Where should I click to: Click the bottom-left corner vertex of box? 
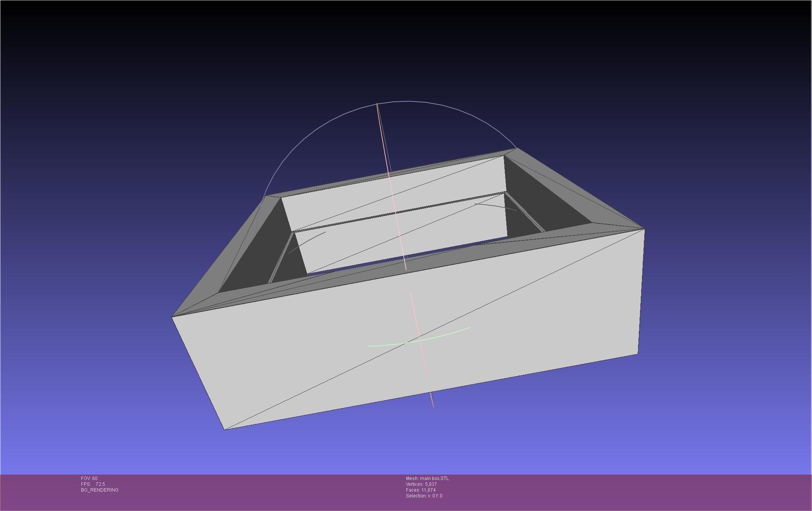click(x=224, y=429)
